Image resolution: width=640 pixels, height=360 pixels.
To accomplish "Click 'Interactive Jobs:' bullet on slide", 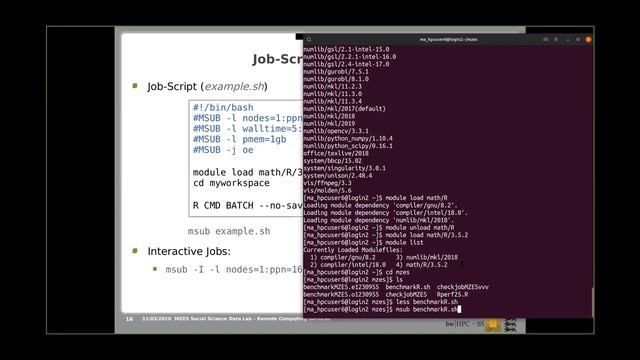I will [x=189, y=251].
